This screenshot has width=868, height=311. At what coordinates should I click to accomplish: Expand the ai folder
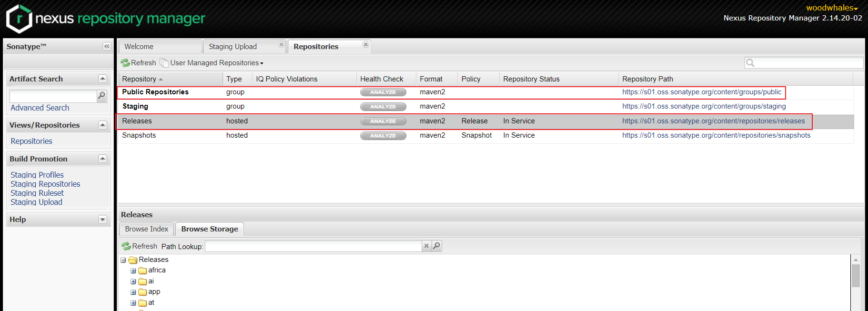point(133,281)
